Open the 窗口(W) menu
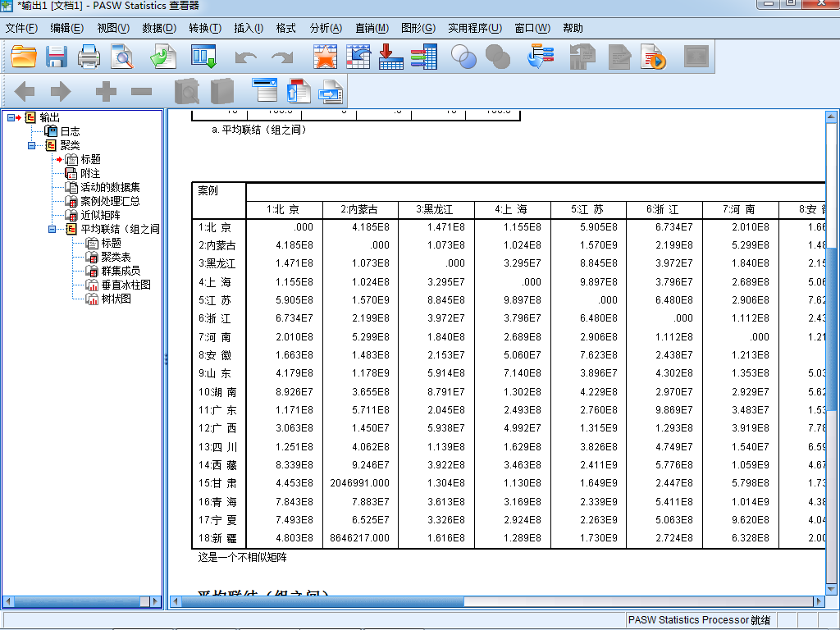This screenshot has width=840, height=630. [532, 28]
